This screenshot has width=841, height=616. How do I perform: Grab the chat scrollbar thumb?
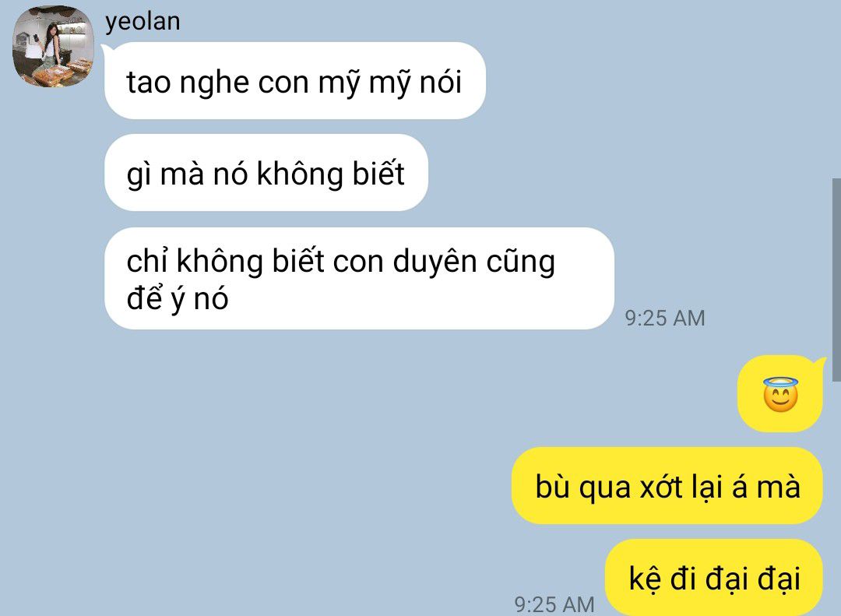[836, 280]
